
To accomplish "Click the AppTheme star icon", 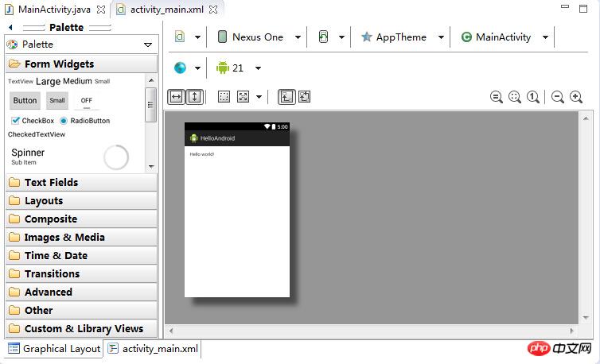I will pyautogui.click(x=367, y=37).
